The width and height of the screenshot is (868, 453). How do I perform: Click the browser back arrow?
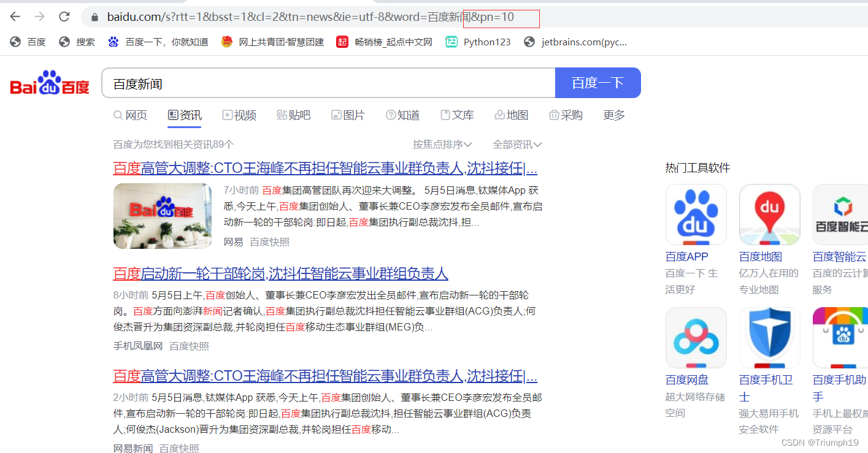point(15,17)
